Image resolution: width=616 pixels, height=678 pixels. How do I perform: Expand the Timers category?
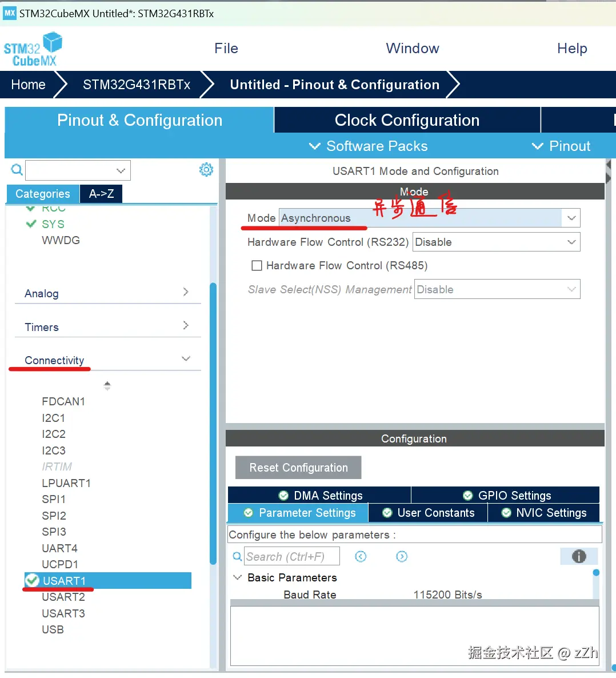pos(186,326)
